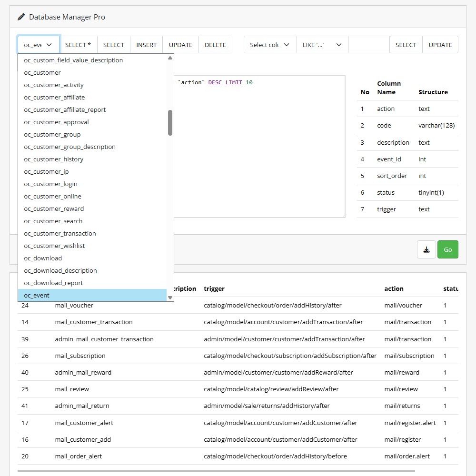
Task: Select the highlighted oc_event option
Action: 37,295
